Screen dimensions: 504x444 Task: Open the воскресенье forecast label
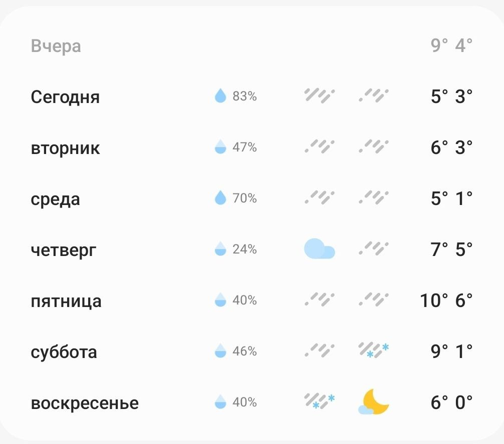85,403
